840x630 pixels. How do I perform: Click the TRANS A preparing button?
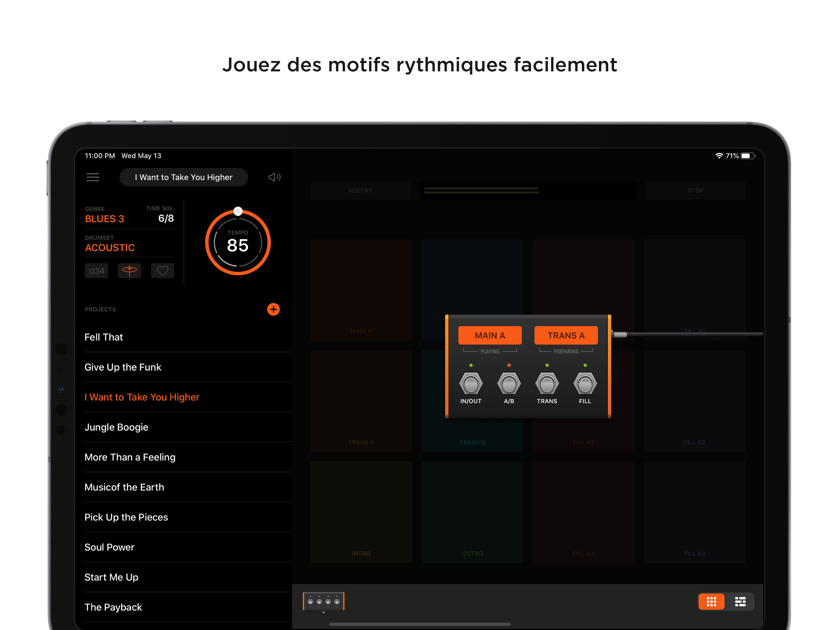click(565, 336)
